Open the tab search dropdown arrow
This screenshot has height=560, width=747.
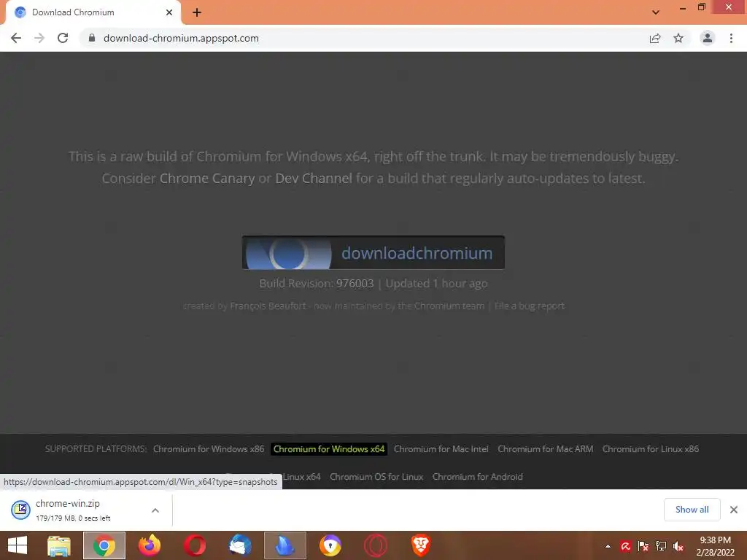click(x=656, y=12)
